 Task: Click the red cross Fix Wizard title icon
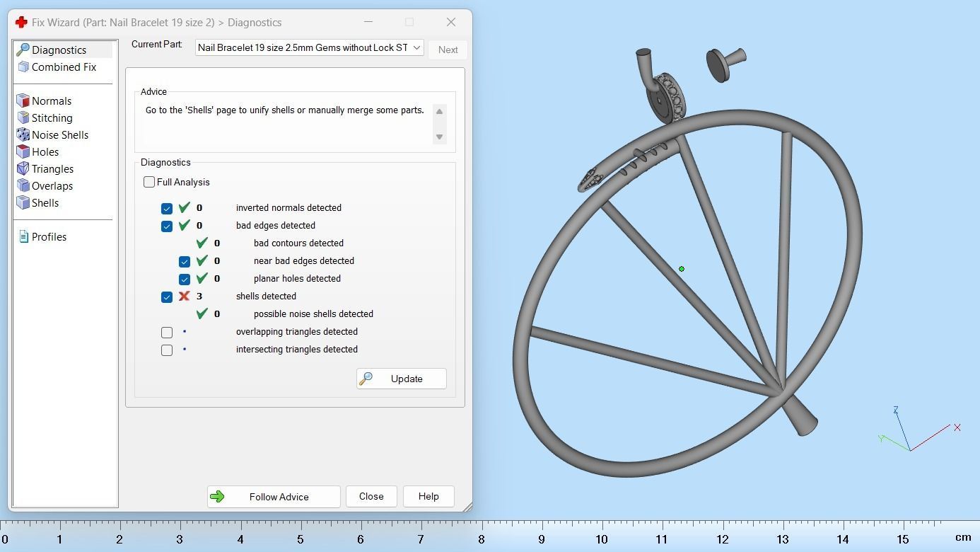[21, 22]
